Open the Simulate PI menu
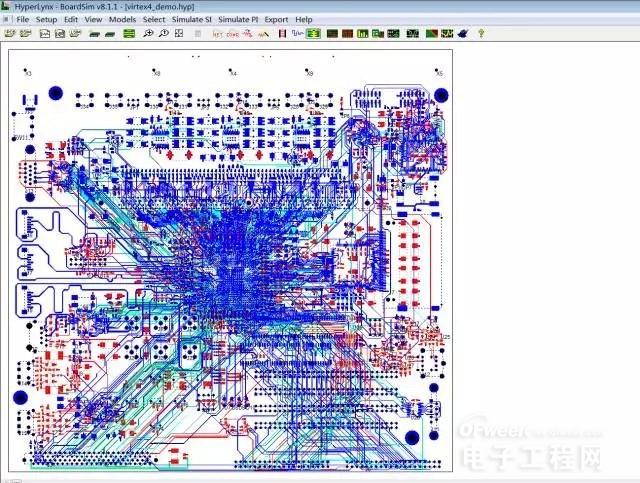 pos(238,19)
